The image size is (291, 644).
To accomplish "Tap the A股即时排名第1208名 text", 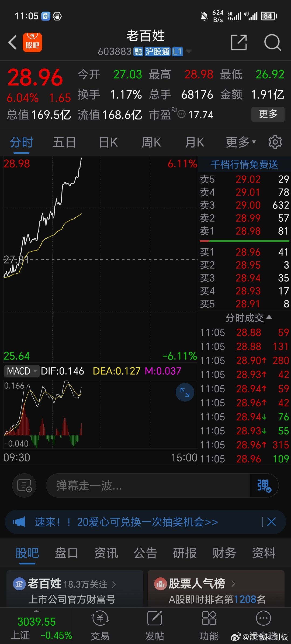I will click(217, 599).
